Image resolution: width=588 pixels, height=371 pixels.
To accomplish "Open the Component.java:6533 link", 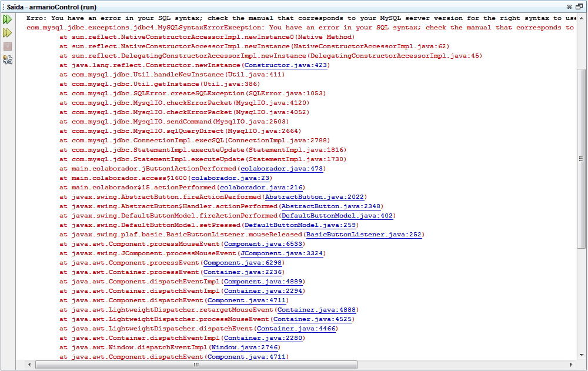I will click(263, 244).
